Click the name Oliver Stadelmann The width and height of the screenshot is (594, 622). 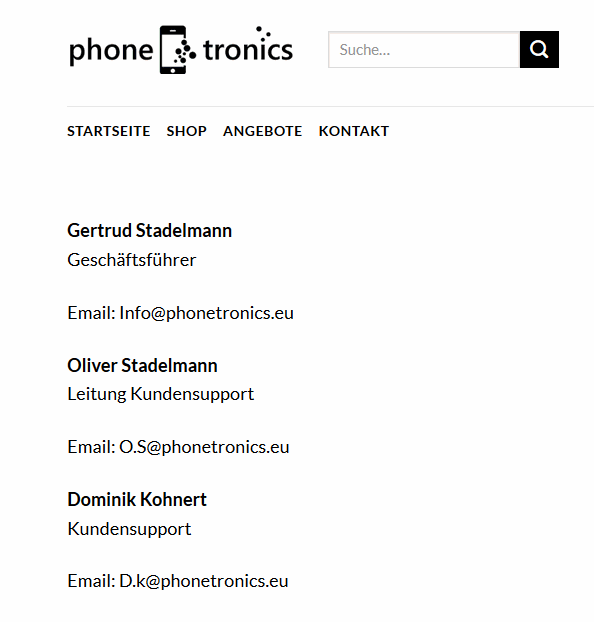pos(142,365)
